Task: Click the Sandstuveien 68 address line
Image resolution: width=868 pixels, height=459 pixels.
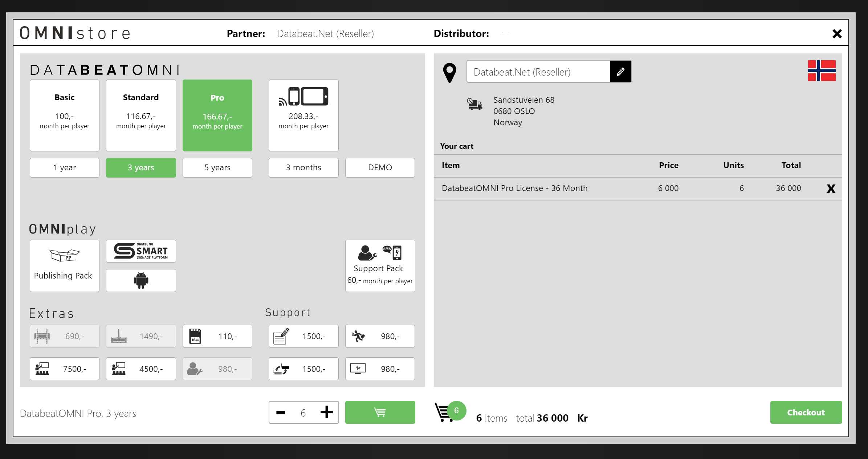Action: (524, 100)
